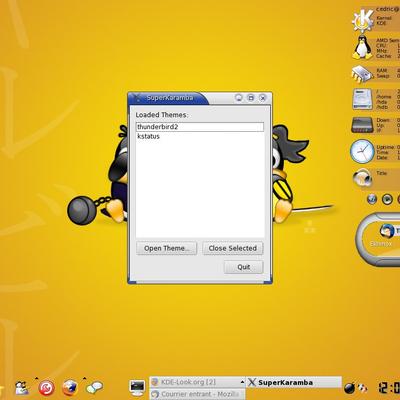Launch the red circular clock app in the panel
Viewport: 400px width, 400px height.
click(46, 388)
